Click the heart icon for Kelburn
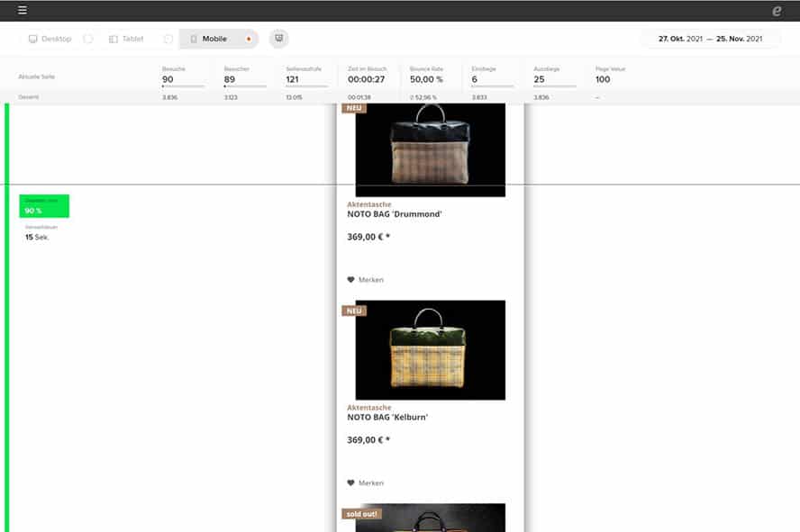This screenshot has width=800, height=532. [350, 483]
